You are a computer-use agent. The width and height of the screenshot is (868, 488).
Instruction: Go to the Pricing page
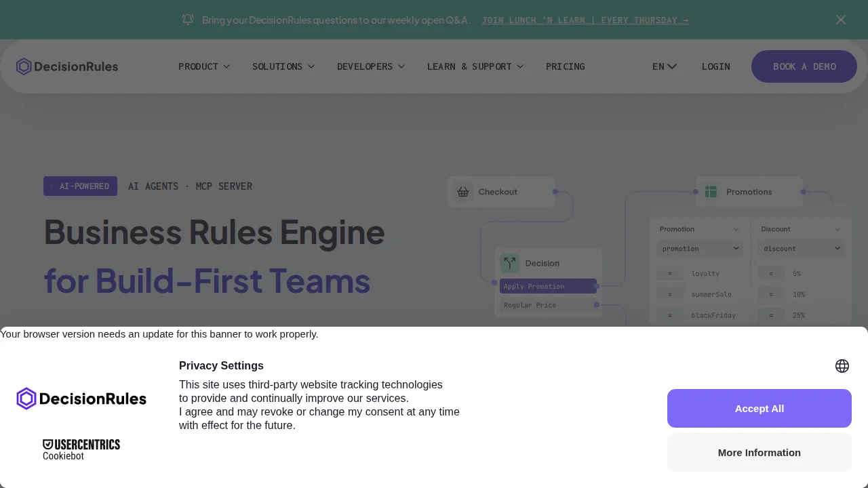[566, 66]
